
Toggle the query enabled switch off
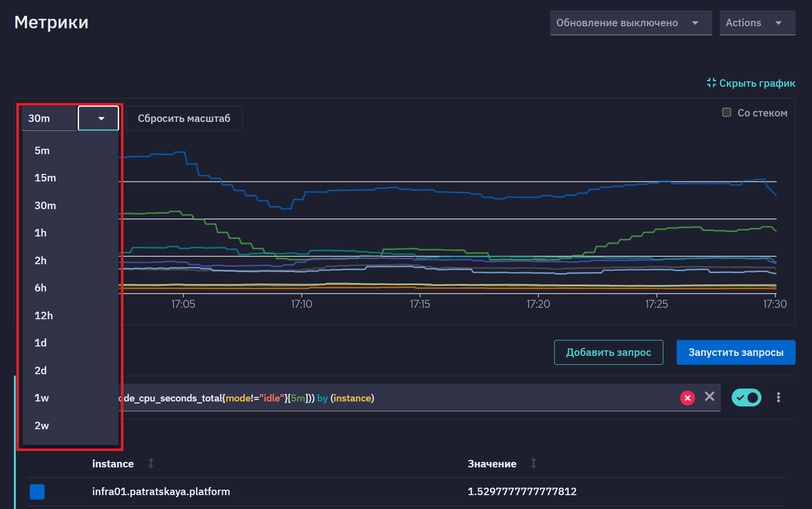pyautogui.click(x=746, y=397)
